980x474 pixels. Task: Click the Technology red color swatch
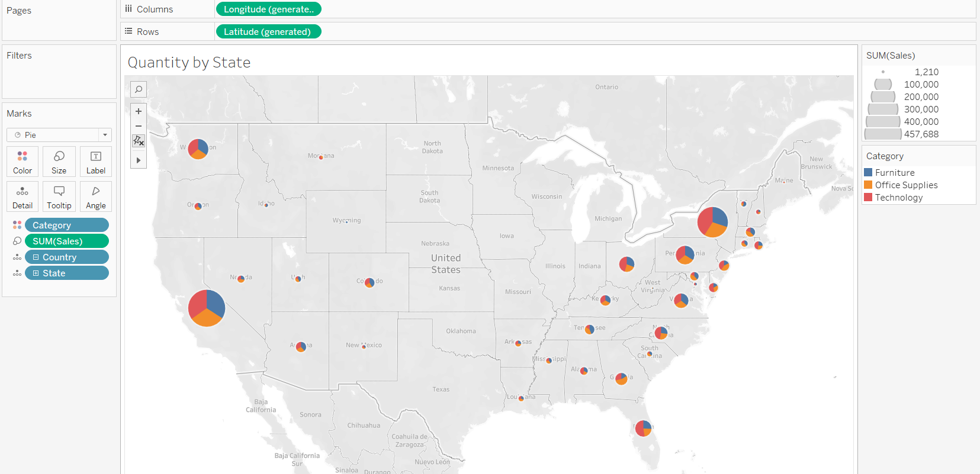coord(868,197)
